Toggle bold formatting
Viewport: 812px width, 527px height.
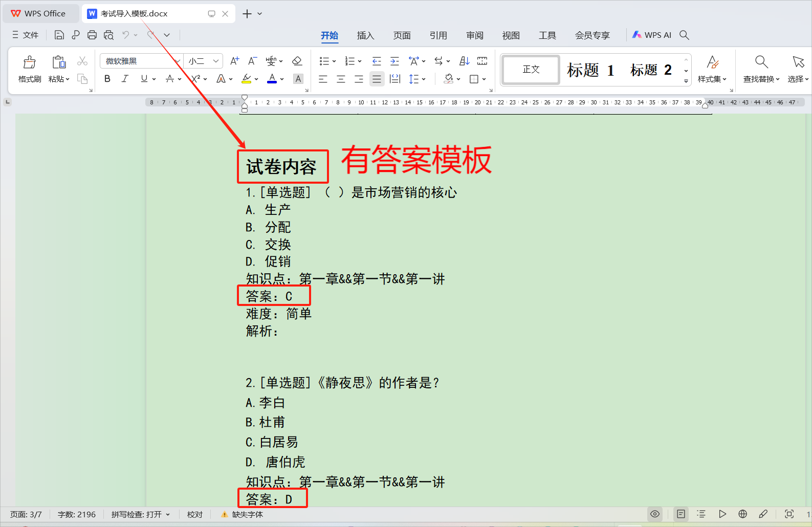coord(107,79)
